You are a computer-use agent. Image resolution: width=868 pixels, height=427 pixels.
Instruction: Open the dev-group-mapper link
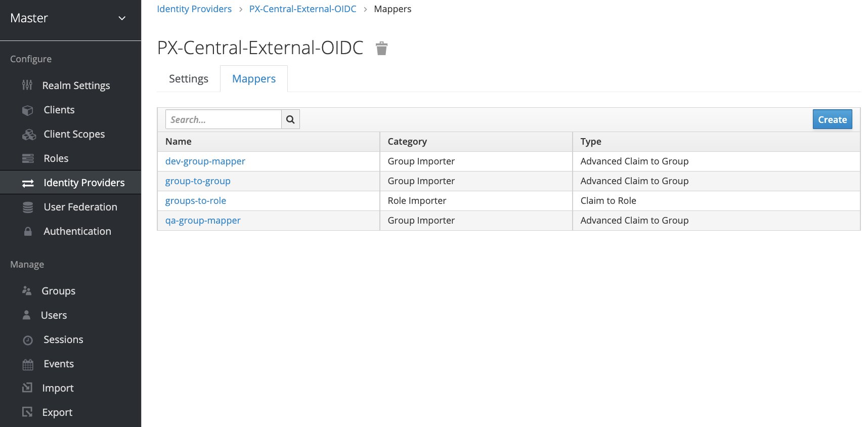(x=205, y=161)
